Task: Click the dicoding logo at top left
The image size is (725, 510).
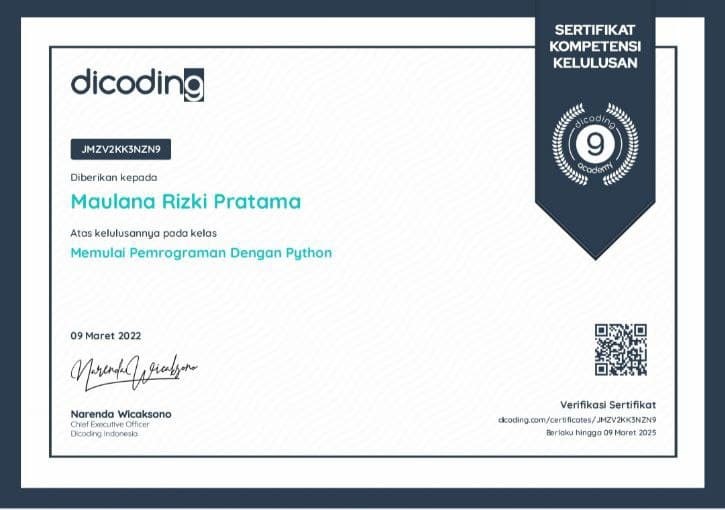Action: pyautogui.click(x=137, y=83)
